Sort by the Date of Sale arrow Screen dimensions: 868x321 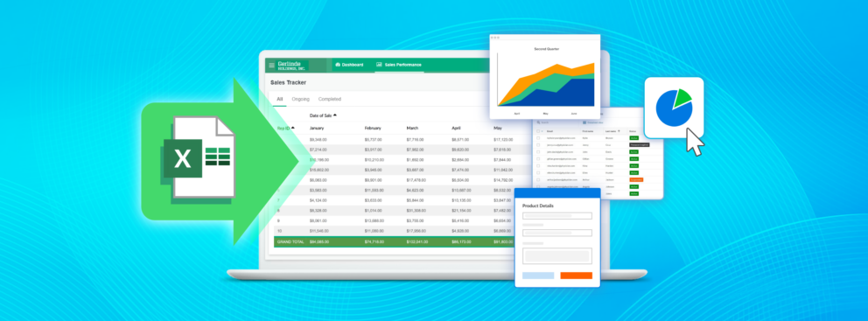coord(335,115)
